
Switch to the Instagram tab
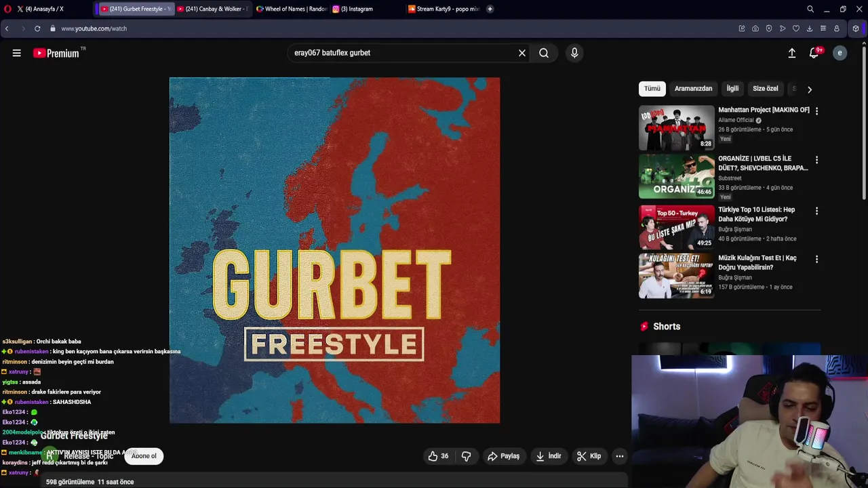point(366,9)
